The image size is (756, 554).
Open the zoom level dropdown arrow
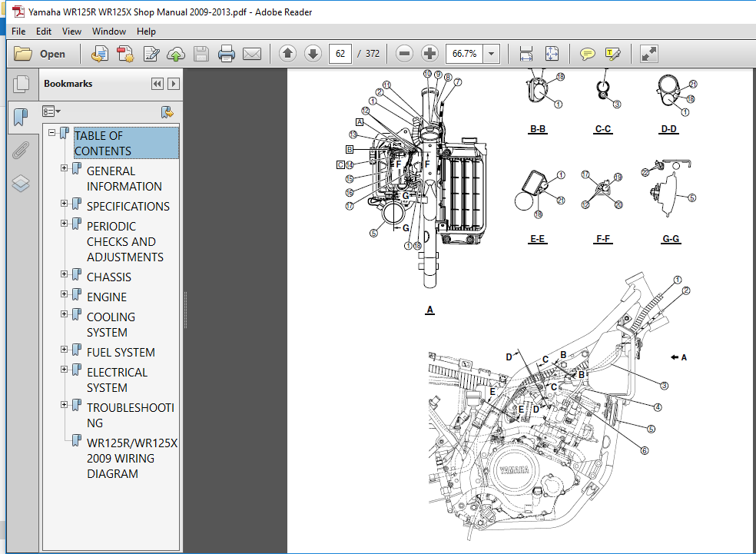(491, 54)
